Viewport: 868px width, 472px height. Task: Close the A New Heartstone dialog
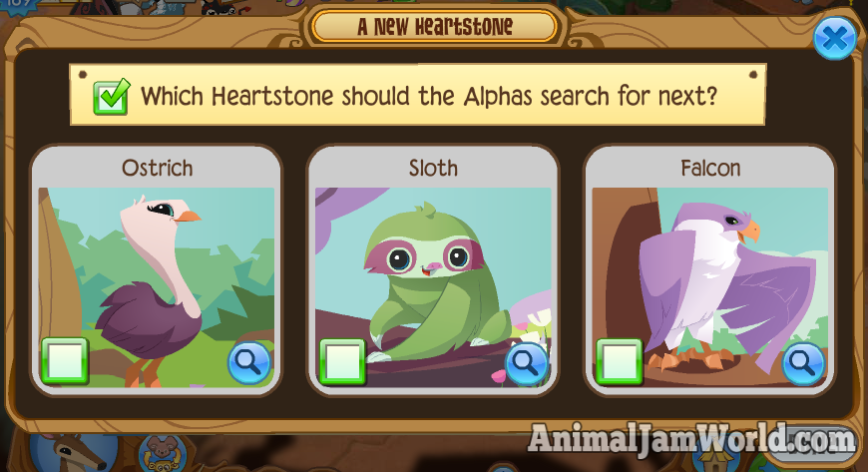(835, 38)
